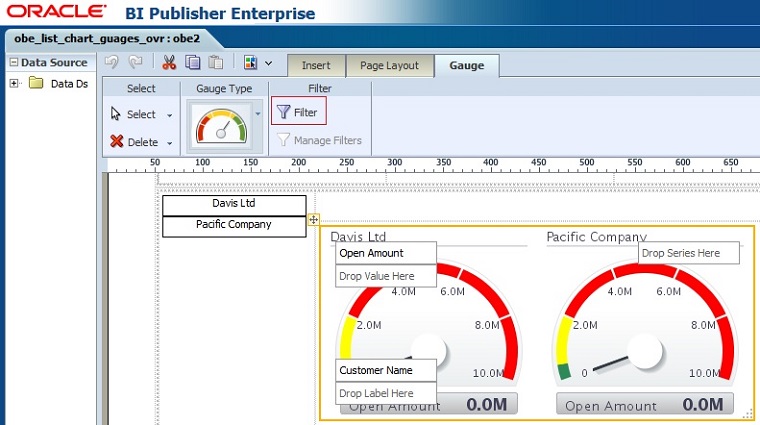Click the Pacific Company gauge title
Screen dimensions: 760x425
(597, 237)
